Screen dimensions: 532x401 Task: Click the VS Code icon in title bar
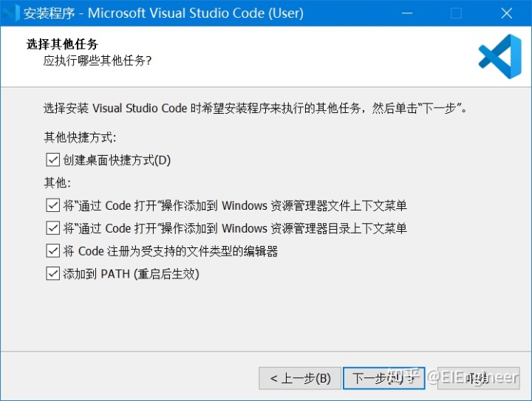pyautogui.click(x=11, y=13)
